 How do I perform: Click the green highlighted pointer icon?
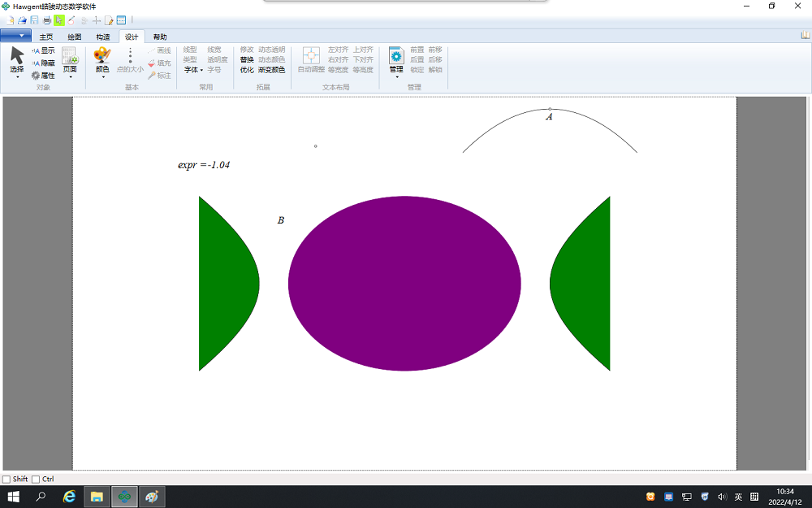click(59, 20)
